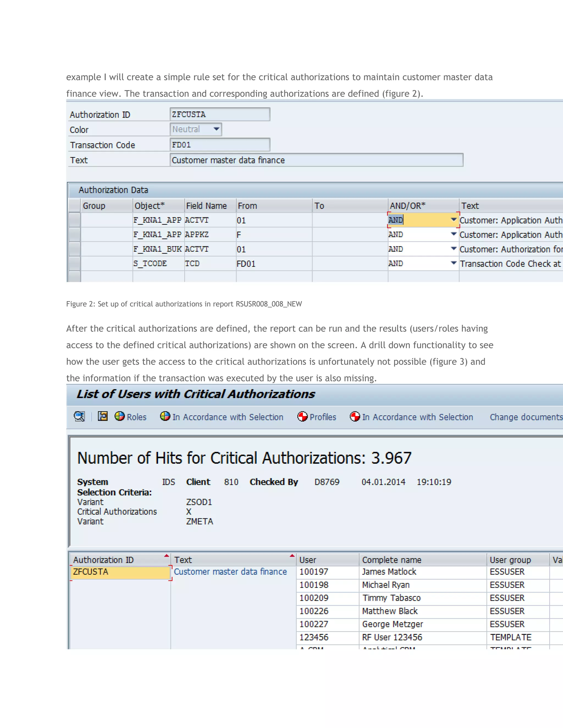Open AND/OR dropdown for the S_TCODE row

[x=453, y=263]
